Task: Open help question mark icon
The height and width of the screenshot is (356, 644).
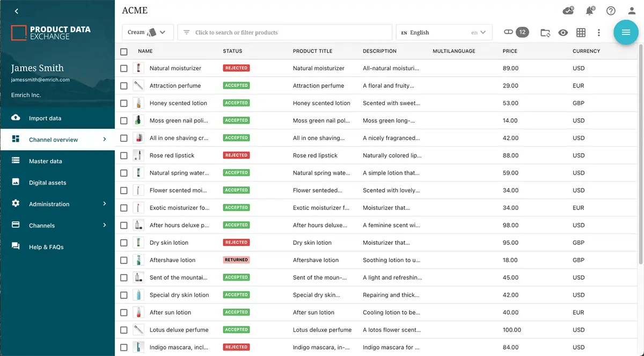Action: [x=611, y=11]
